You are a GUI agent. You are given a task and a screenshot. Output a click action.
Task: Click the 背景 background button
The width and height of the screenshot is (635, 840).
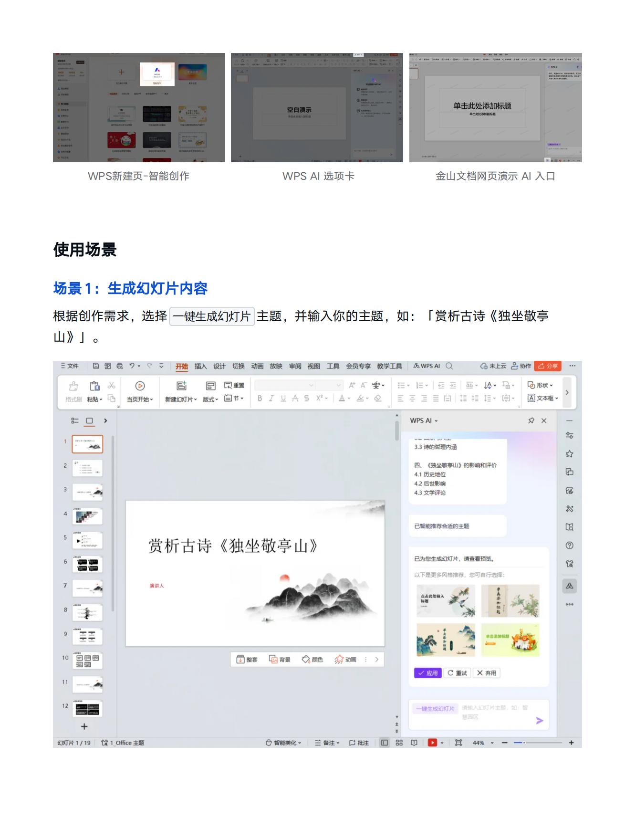click(280, 660)
